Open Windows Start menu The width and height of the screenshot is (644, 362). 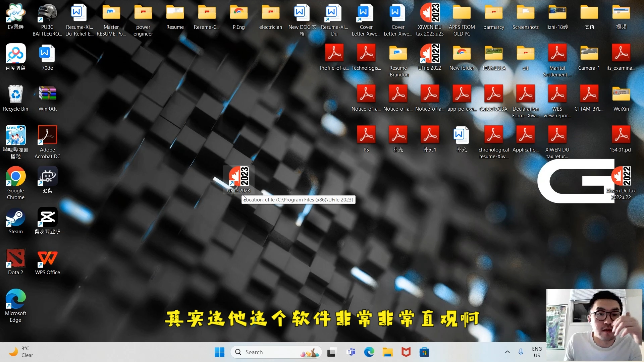[219, 352]
